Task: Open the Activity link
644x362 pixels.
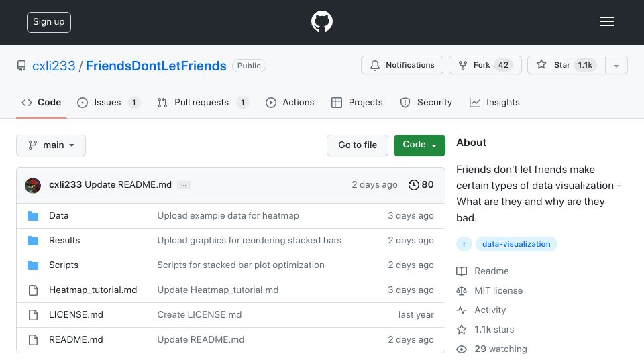Action: tap(490, 310)
